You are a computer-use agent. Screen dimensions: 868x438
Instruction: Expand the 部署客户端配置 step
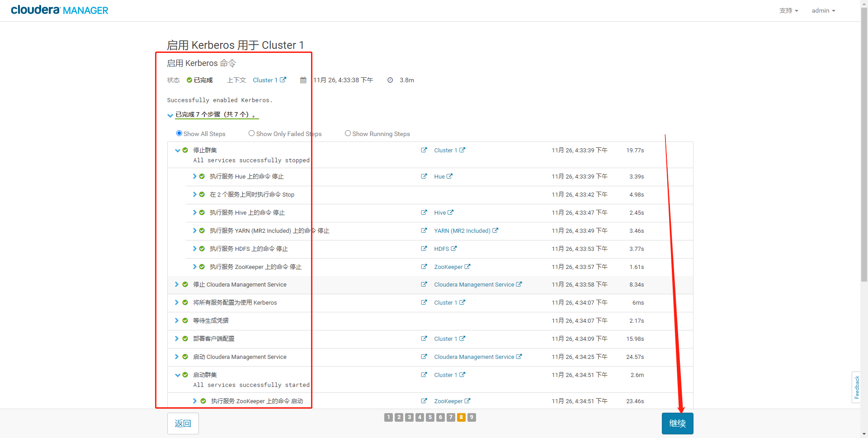coord(177,339)
